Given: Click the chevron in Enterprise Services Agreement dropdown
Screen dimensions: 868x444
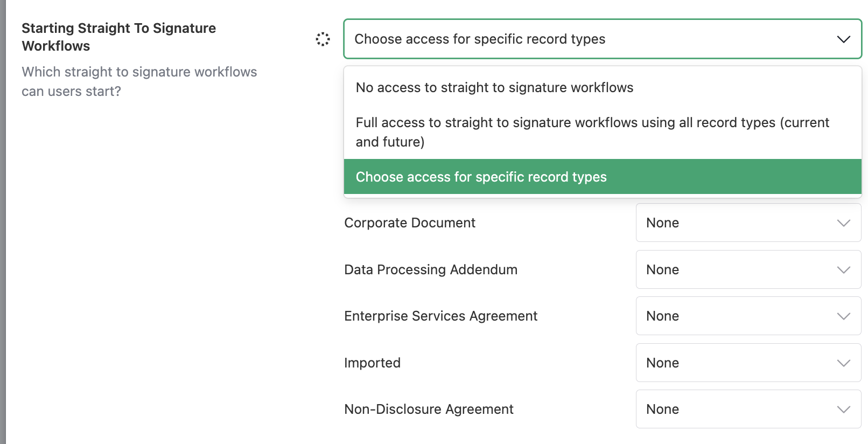Looking at the screenshot, I should (x=843, y=316).
